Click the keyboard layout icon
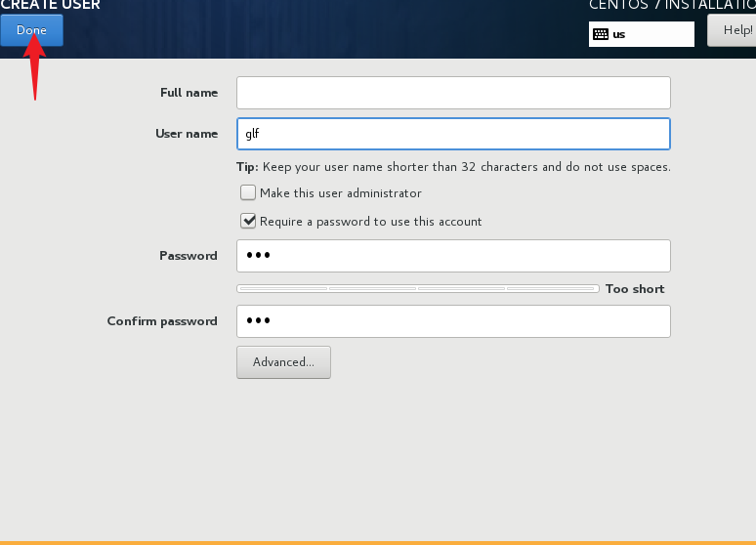 tap(601, 34)
